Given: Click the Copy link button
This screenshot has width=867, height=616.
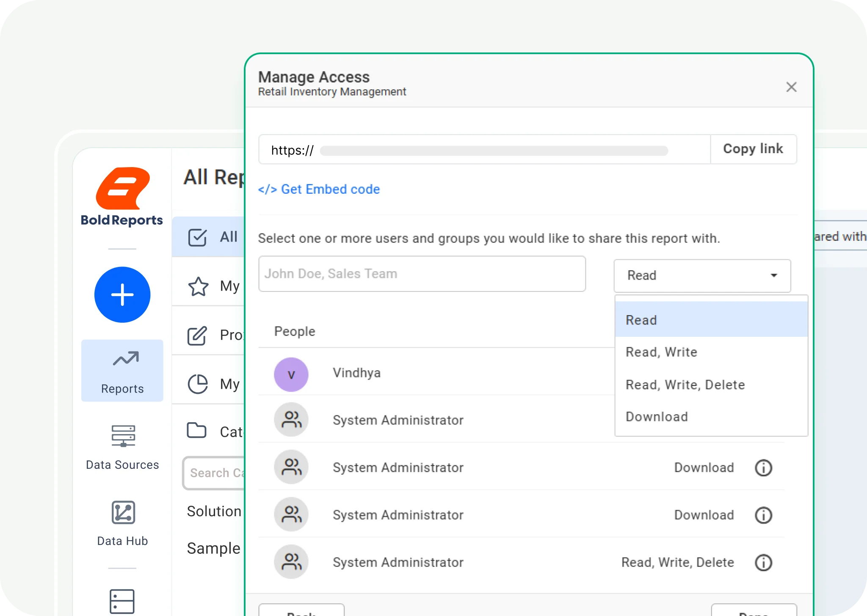Looking at the screenshot, I should click(x=753, y=149).
